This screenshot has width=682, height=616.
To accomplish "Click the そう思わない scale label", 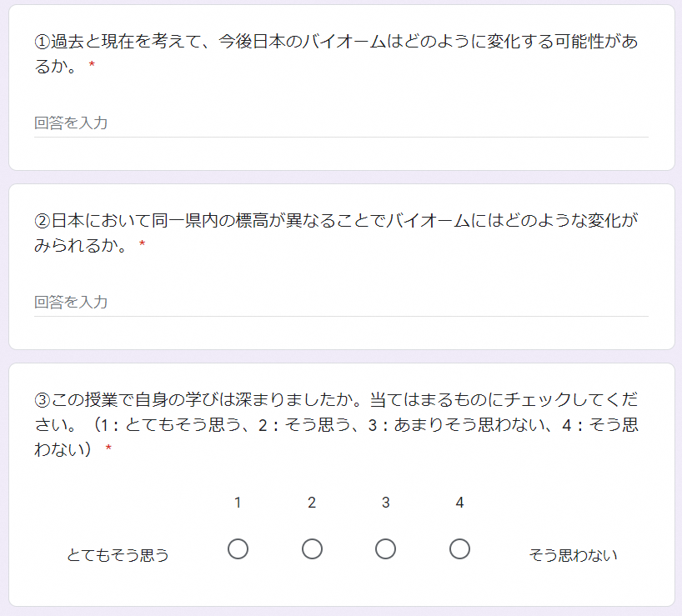I will (573, 555).
